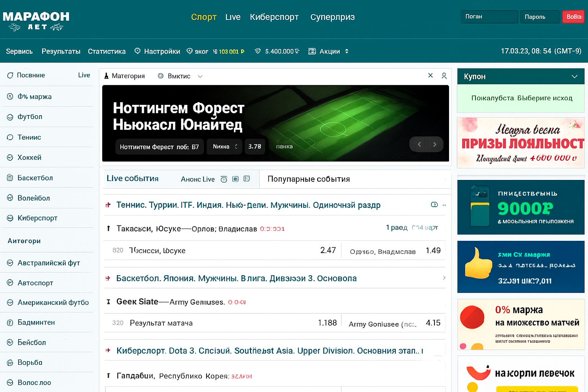The width and height of the screenshot is (588, 392).
Task: Toggle favorite pin for Теннис ITF event
Action: click(x=108, y=205)
